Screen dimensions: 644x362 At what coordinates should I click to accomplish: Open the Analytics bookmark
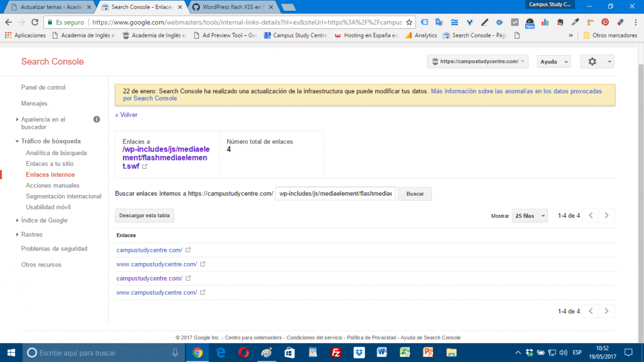421,35
